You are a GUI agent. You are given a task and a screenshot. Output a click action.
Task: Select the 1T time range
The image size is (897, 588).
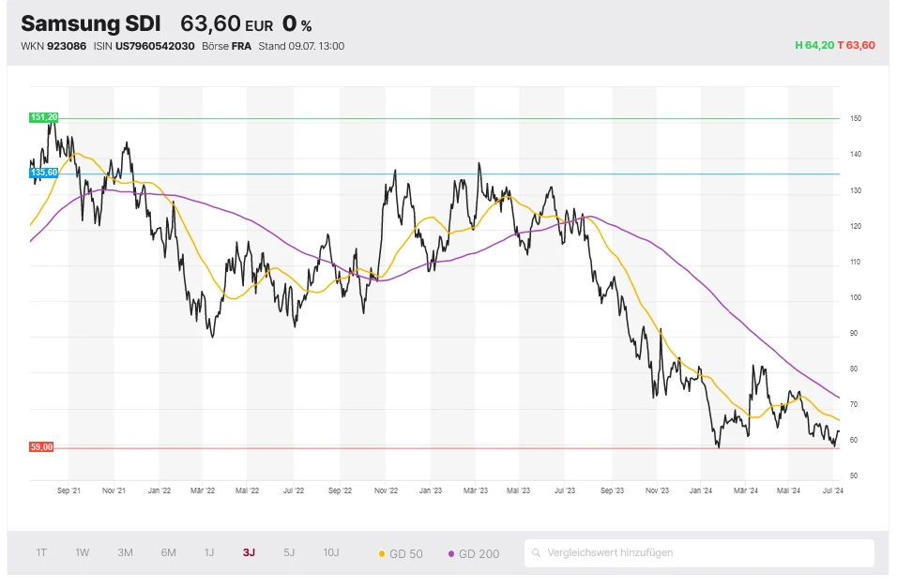tap(41, 553)
